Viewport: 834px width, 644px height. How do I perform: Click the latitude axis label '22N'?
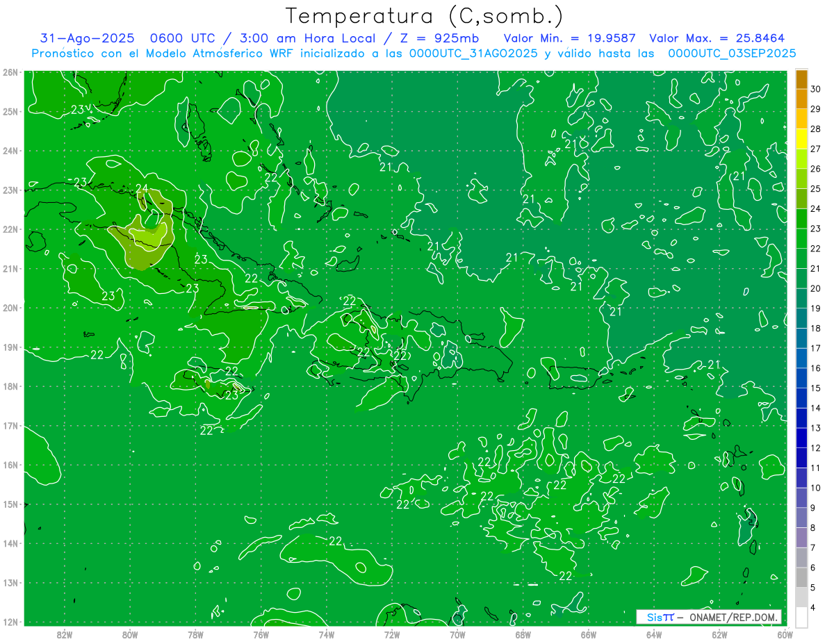(10, 229)
